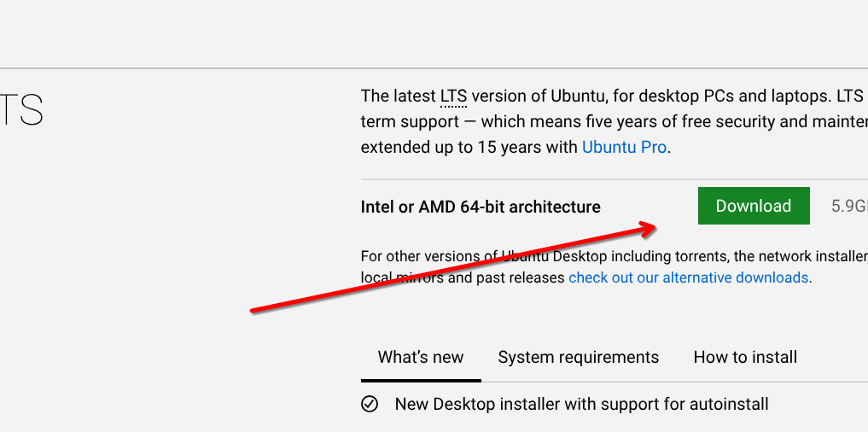
Task: Click the tail end of red arrow
Action: [x=253, y=311]
